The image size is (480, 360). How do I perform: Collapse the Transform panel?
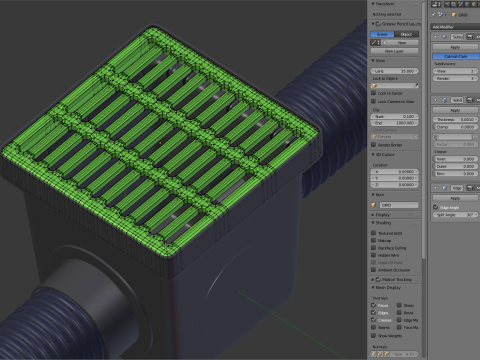(x=373, y=4)
